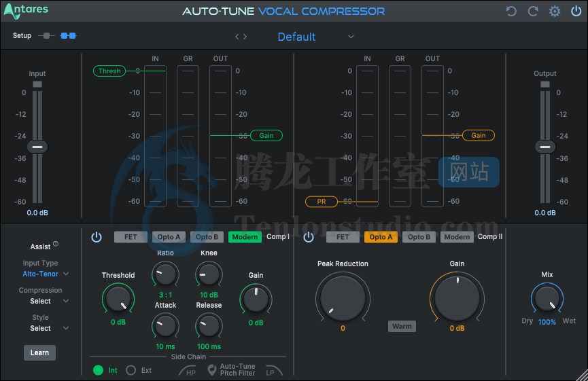Click the Release knob
This screenshot has height=381, width=588.
point(209,326)
